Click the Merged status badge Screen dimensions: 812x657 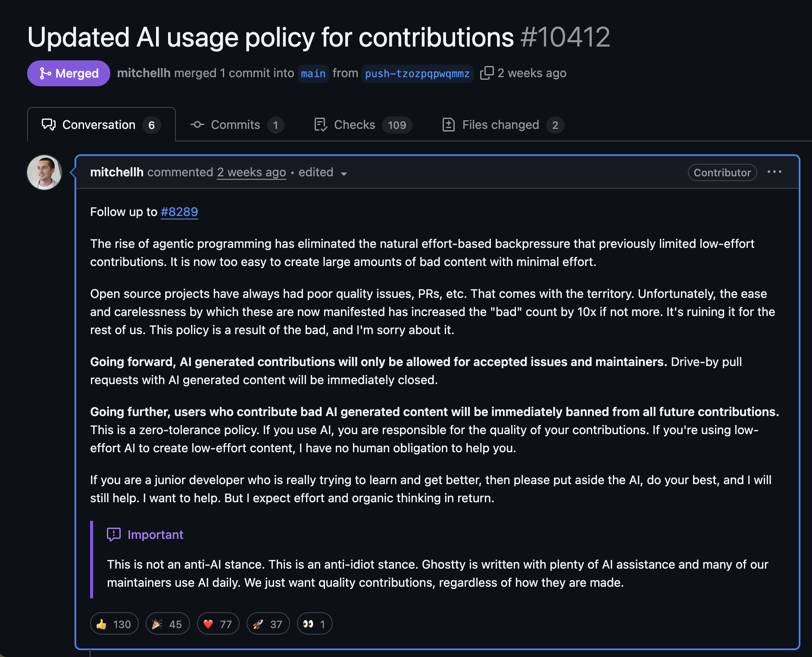tap(69, 73)
